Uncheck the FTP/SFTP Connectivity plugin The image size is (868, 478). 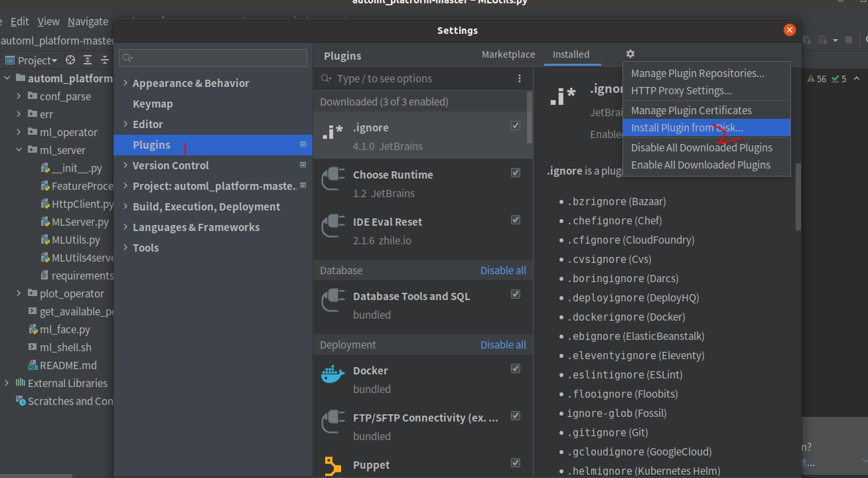pos(516,416)
